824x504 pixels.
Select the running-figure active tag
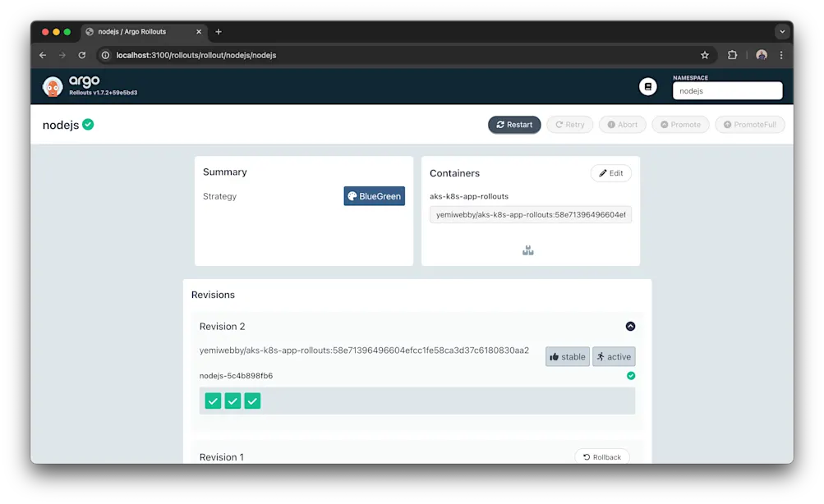pyautogui.click(x=614, y=356)
